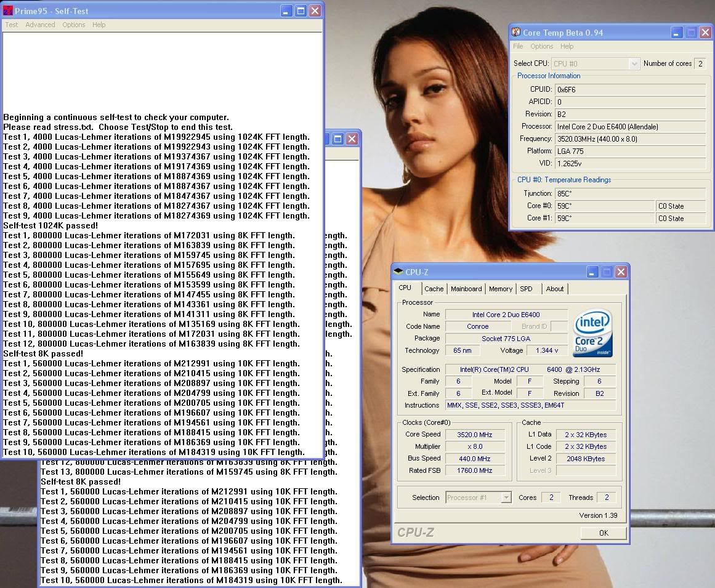Viewport: 715px width, 588px height.
Task: Click the Frequency value 3520.03MHz
Action: pyautogui.click(x=630, y=139)
